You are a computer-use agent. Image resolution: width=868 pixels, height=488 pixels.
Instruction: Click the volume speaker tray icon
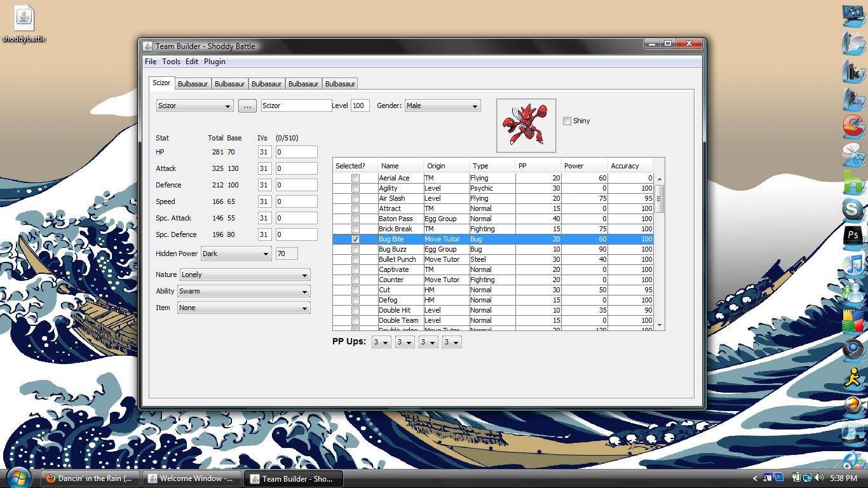coord(818,478)
